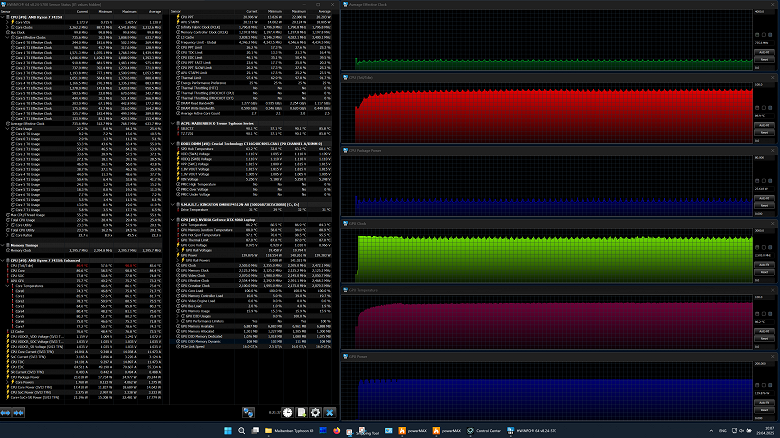This screenshot has height=438, width=780.
Task: Open Control Center from the taskbar
Action: [484, 431]
